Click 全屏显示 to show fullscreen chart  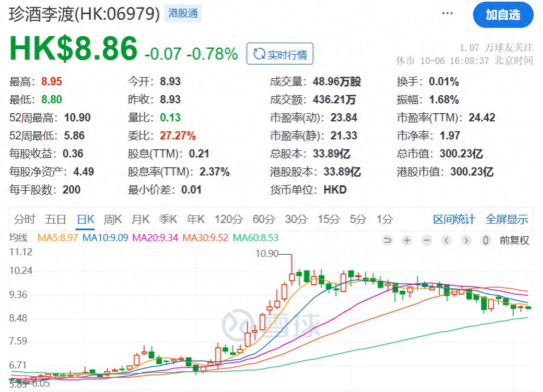coord(507,219)
